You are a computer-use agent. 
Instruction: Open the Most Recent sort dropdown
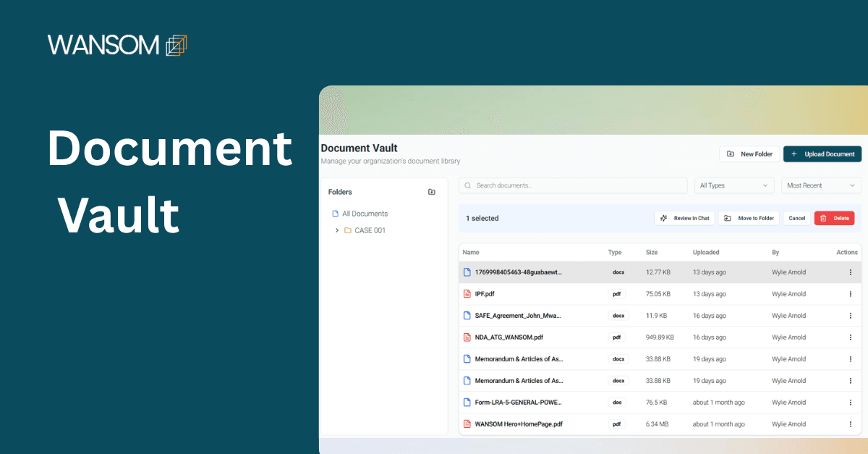(x=821, y=185)
